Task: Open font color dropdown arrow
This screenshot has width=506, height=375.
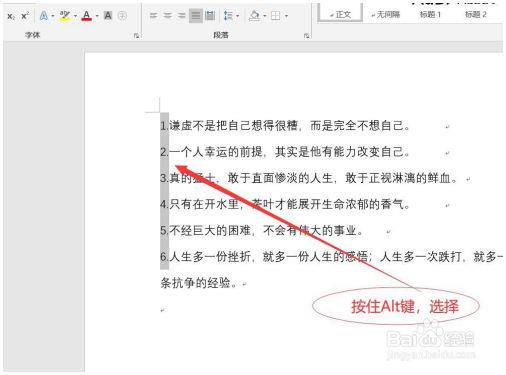Action: (x=97, y=16)
